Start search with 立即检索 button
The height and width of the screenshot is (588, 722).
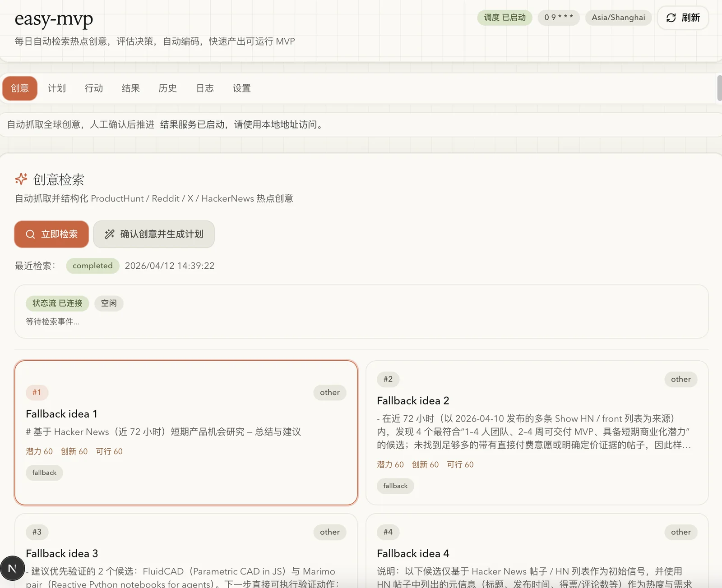51,234
